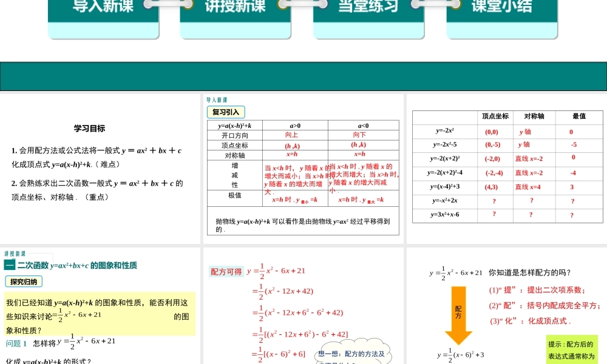Screen dimensions: 607x364
Task: Click the y=-2(x+2)² row label
Action: point(445,158)
